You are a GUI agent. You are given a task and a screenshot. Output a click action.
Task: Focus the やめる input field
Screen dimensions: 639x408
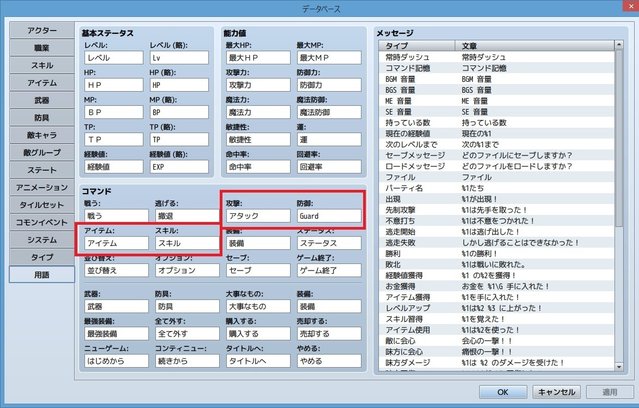click(x=329, y=361)
